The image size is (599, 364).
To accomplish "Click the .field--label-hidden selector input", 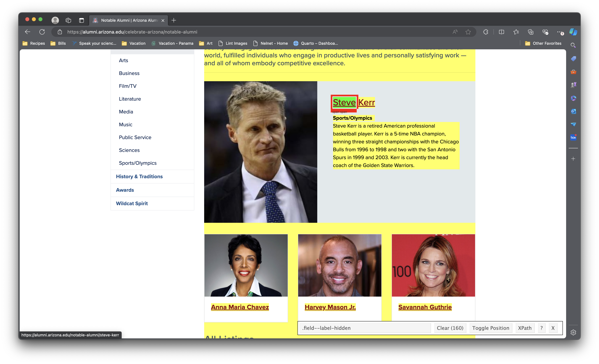I will [365, 328].
